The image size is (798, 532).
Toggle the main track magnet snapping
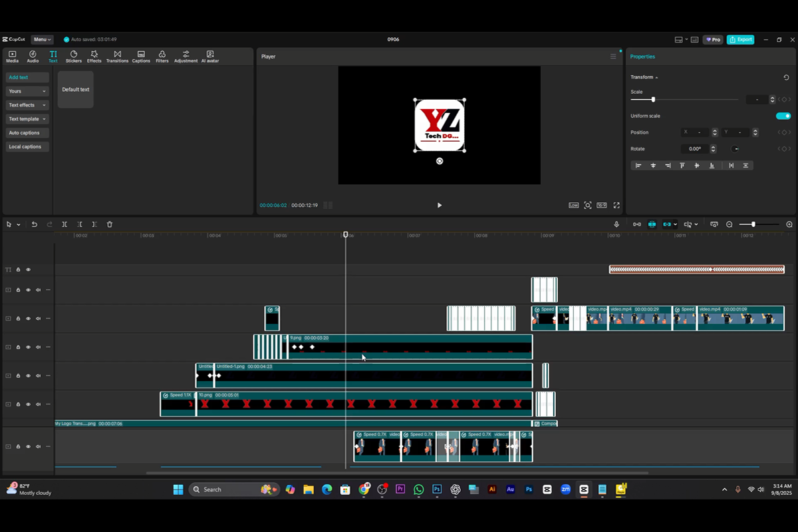tap(636, 225)
